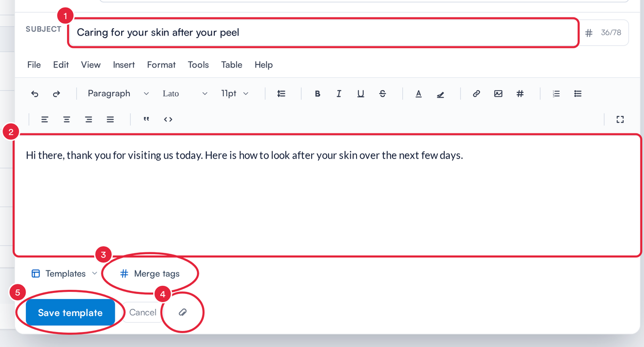Align text right
The height and width of the screenshot is (347, 644).
89,119
